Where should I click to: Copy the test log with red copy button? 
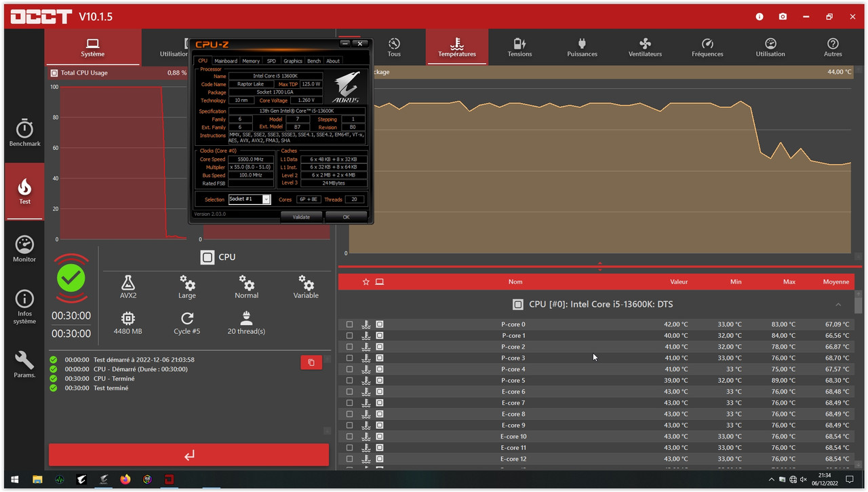point(311,362)
